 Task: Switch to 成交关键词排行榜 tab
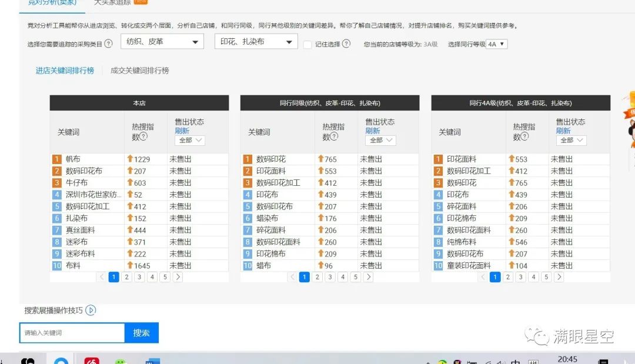coord(140,71)
